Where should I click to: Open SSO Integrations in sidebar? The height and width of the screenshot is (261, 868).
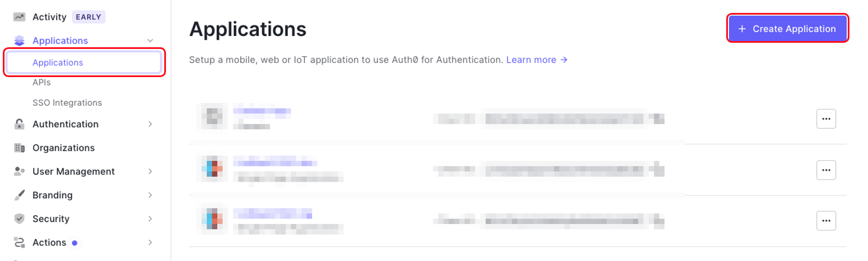coord(67,103)
